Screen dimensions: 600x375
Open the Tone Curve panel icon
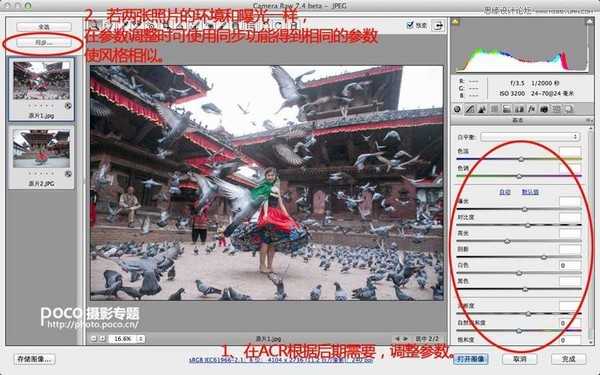tap(470, 109)
